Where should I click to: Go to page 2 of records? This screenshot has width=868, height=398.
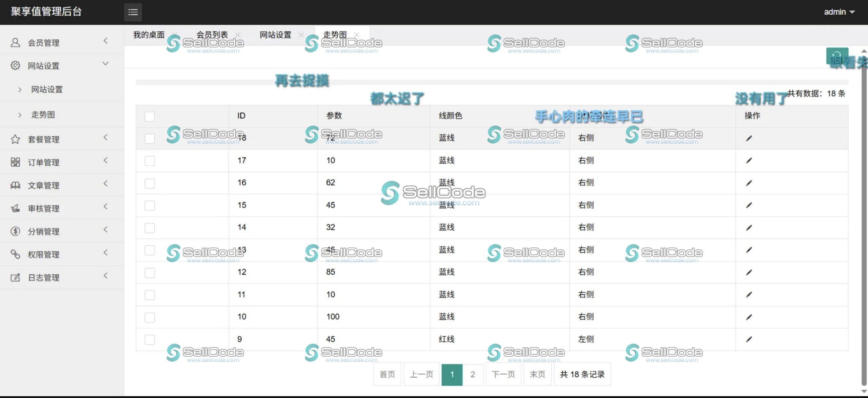pyautogui.click(x=473, y=374)
